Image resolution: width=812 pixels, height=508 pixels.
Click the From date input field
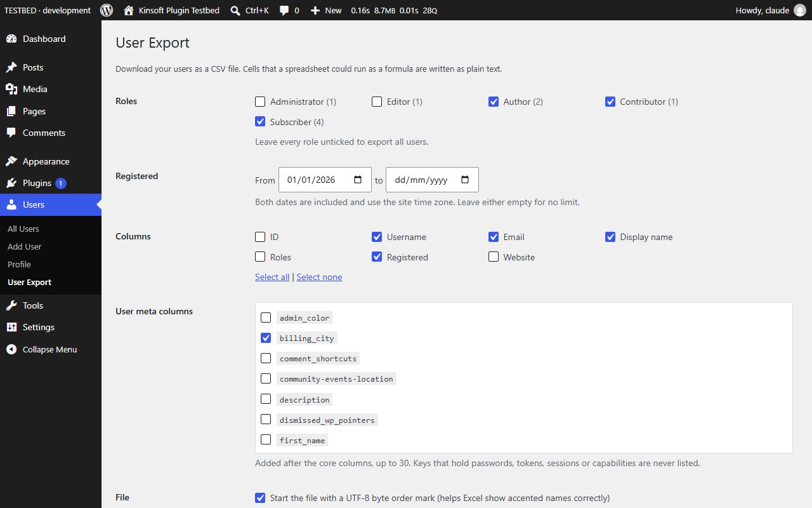(325, 180)
